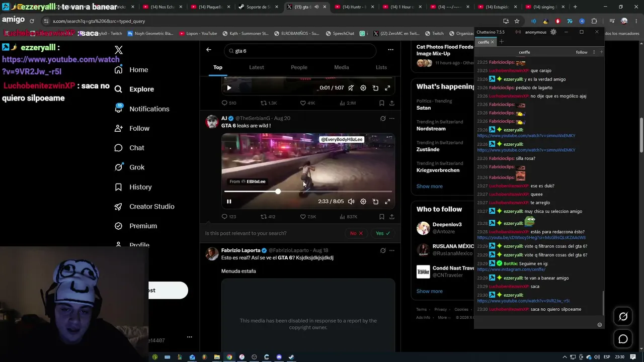Open the instagram.com/cenffe link in chat

click(511, 269)
